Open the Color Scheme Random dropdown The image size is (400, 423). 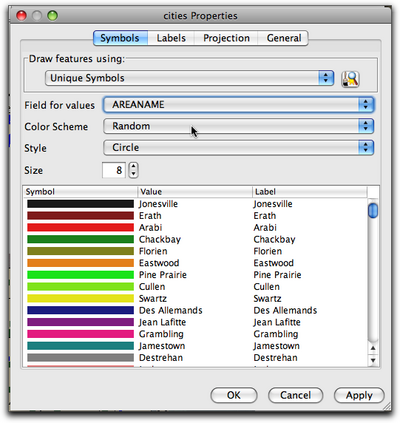coord(239,126)
